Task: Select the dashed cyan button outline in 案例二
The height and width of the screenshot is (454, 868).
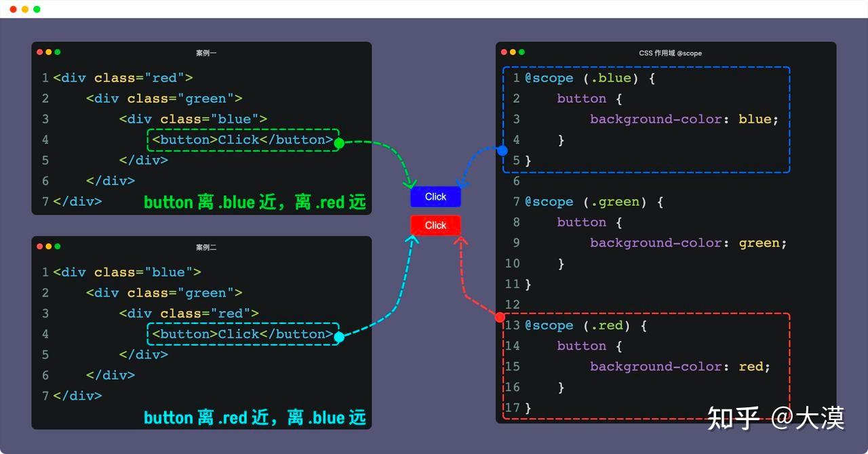Action: pos(242,333)
